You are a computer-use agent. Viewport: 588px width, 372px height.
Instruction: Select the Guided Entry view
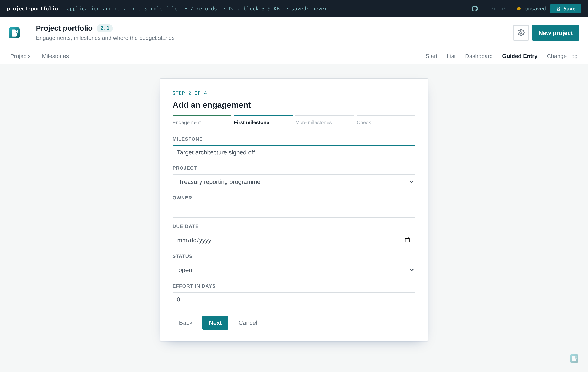click(x=520, y=56)
